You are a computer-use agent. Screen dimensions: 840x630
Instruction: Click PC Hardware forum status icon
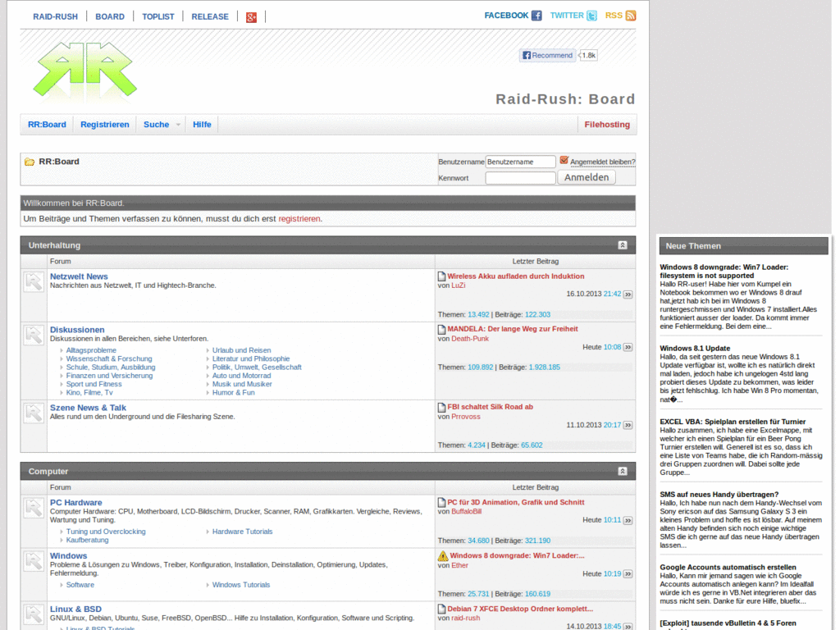point(33,508)
